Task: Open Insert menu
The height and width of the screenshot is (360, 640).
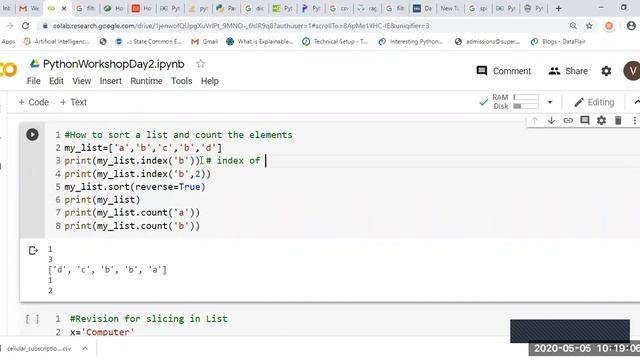Action: 111,81
